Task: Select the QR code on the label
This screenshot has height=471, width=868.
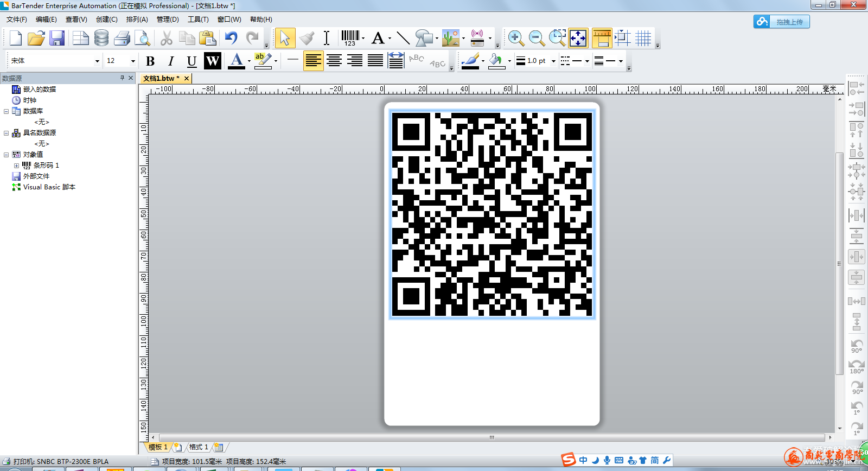Action: [x=492, y=214]
